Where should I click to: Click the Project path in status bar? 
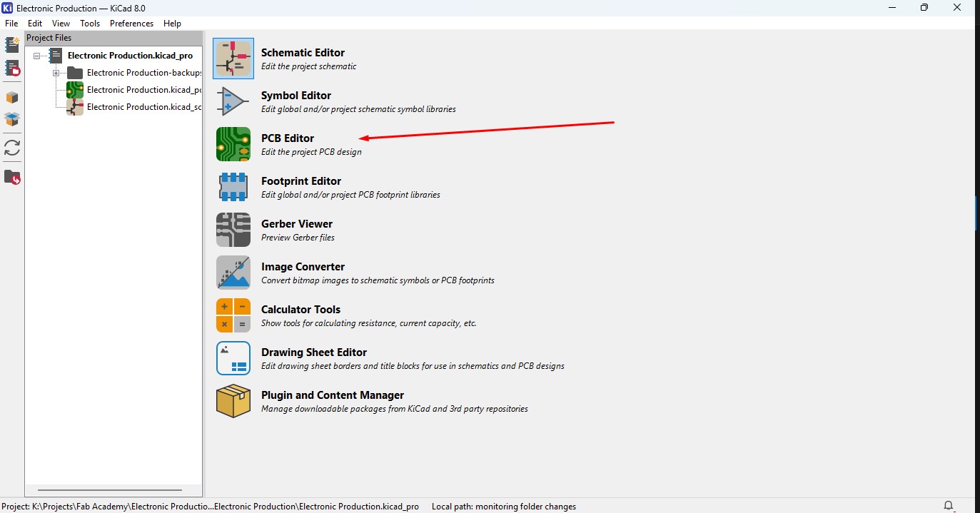click(211, 507)
